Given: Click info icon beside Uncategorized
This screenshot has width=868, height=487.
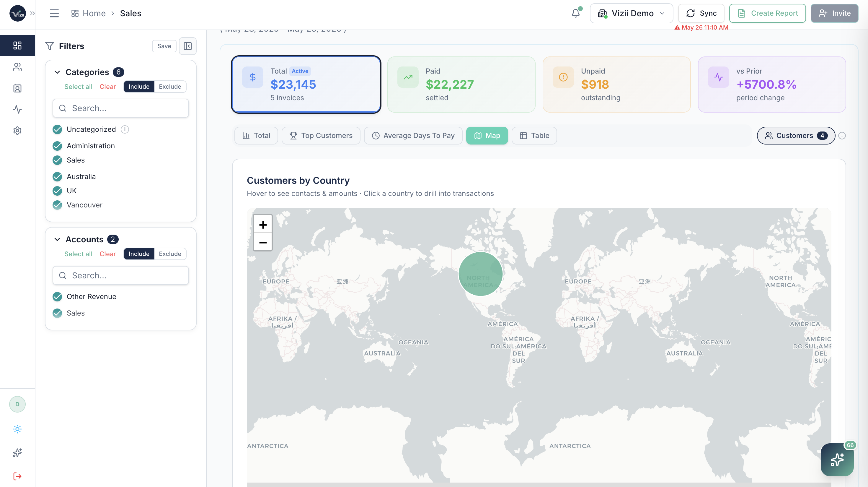Looking at the screenshot, I should coord(125,129).
